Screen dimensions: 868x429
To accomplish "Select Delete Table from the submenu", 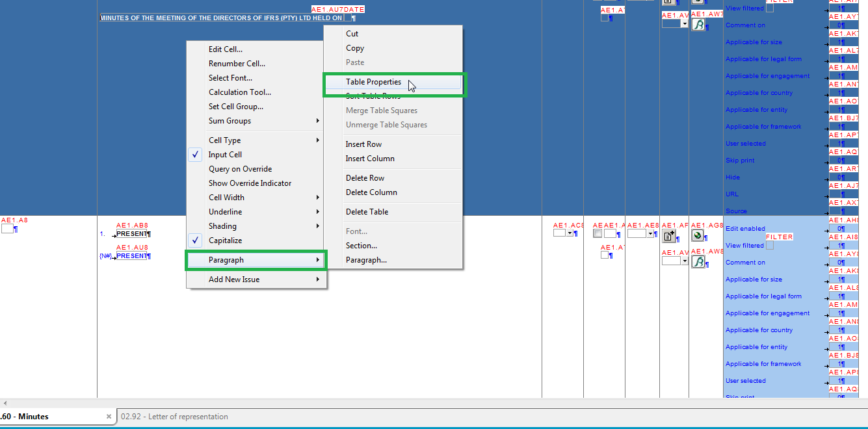I will 367,212.
